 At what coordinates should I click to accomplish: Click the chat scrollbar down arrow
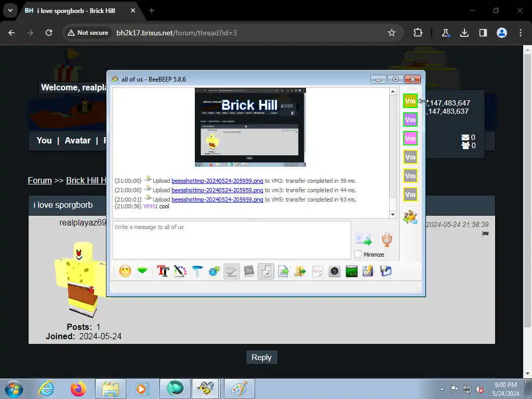pos(393,215)
